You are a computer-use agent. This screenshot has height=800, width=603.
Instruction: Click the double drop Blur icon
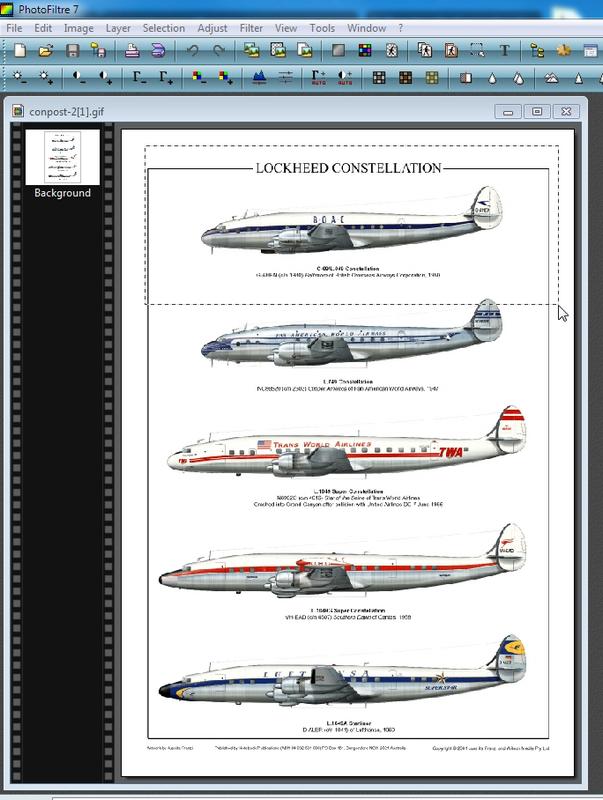coord(518,78)
